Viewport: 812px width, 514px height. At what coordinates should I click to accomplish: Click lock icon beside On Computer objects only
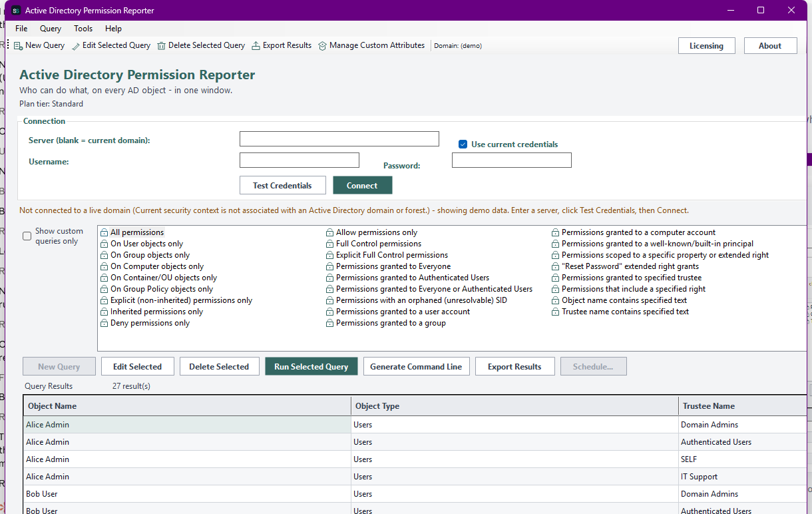(x=104, y=267)
